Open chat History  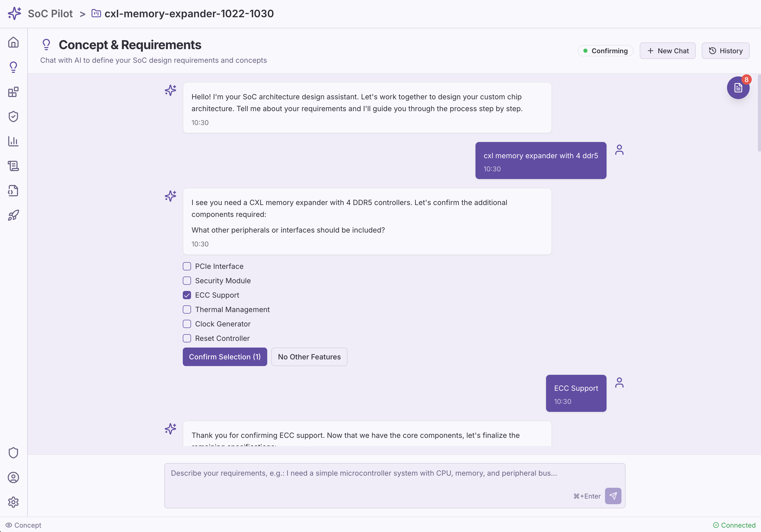coord(725,51)
